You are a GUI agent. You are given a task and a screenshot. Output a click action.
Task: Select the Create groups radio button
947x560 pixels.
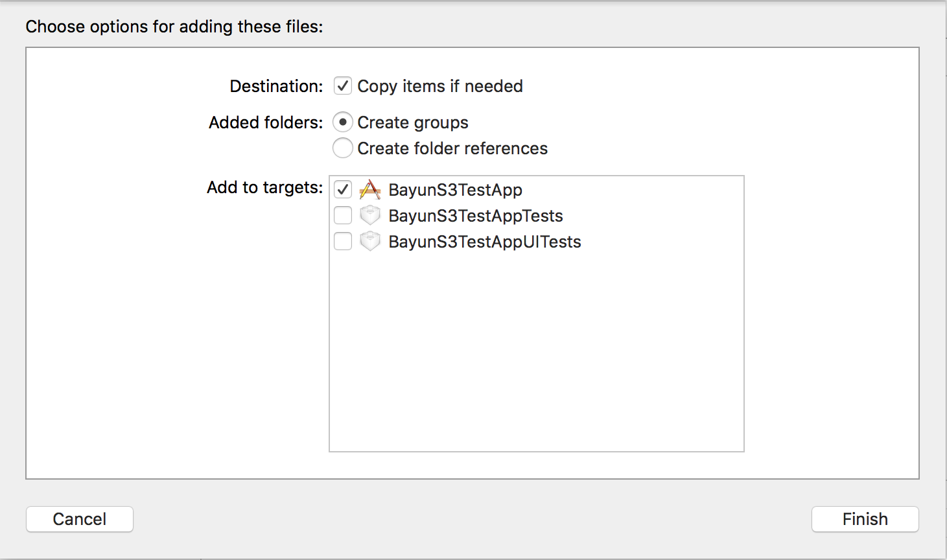pos(343,122)
